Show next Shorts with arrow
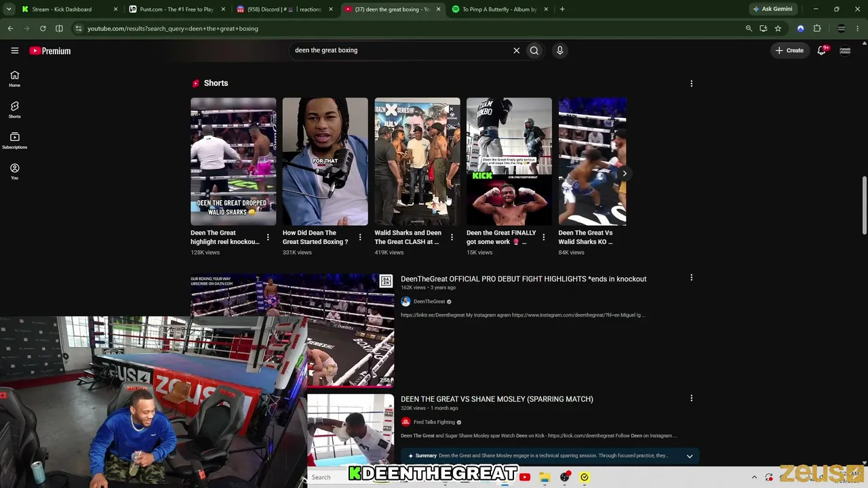This screenshot has width=868, height=488. (x=625, y=174)
